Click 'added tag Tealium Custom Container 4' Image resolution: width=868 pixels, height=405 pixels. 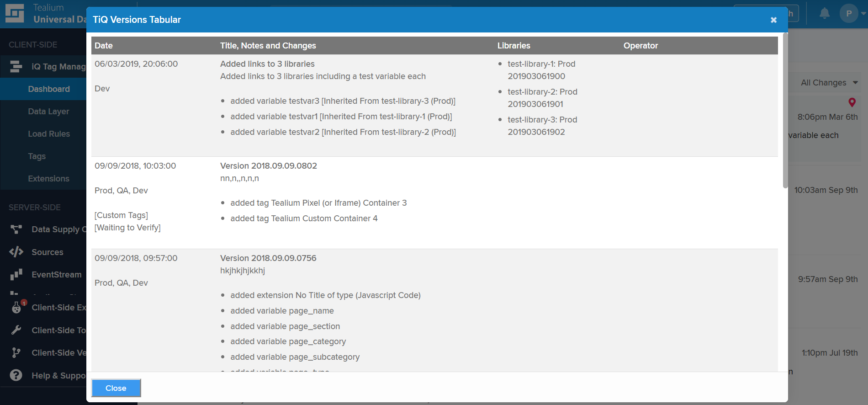click(304, 218)
